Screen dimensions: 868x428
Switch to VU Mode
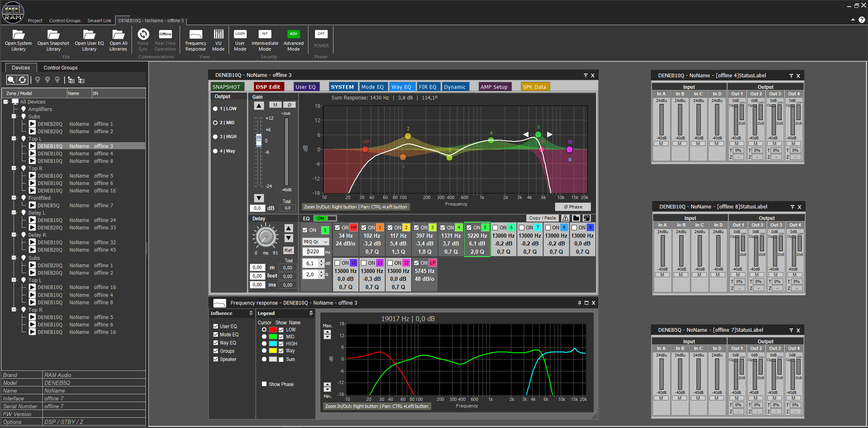(218, 40)
